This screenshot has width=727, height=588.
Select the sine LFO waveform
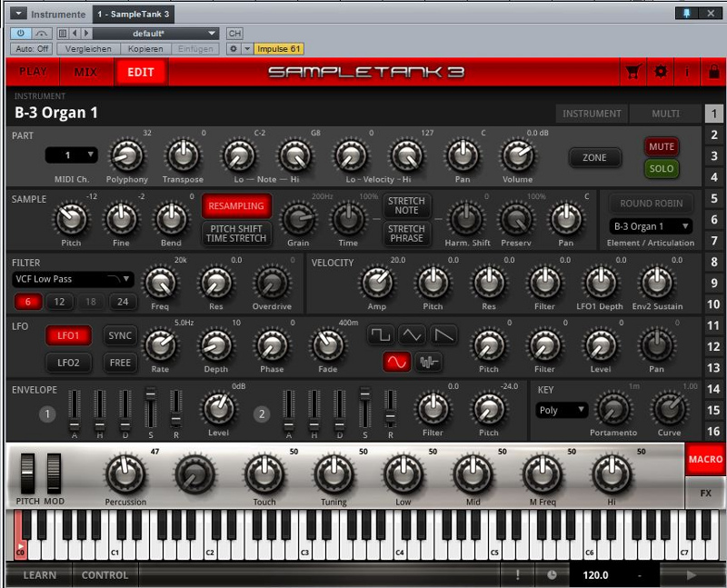click(x=396, y=362)
